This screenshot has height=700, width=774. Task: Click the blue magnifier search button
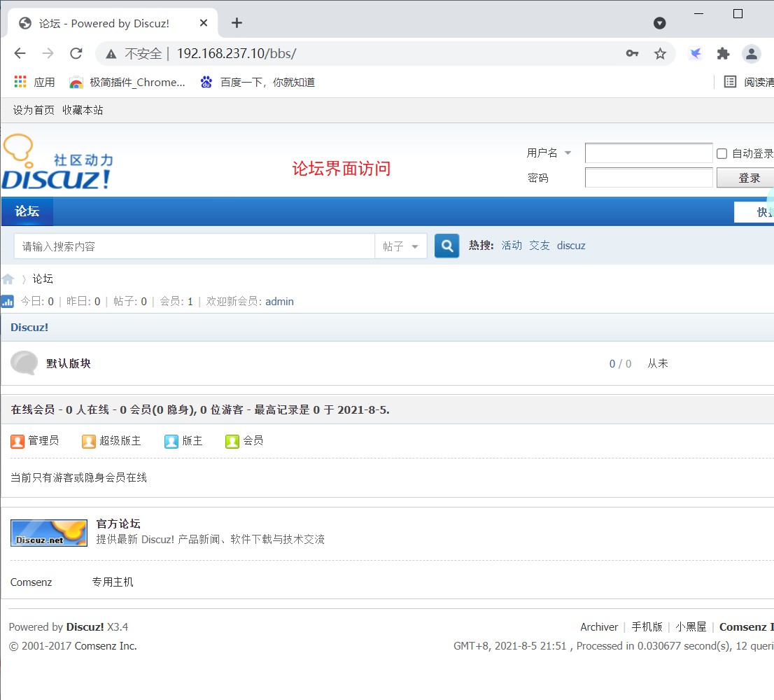[x=446, y=246]
